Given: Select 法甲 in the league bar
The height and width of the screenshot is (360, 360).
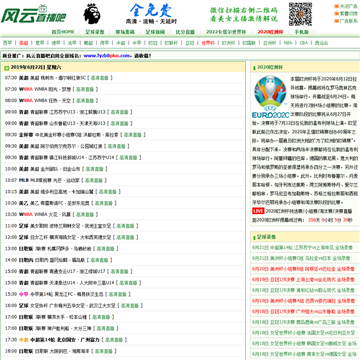Looking at the screenshot, I should coord(72,43).
